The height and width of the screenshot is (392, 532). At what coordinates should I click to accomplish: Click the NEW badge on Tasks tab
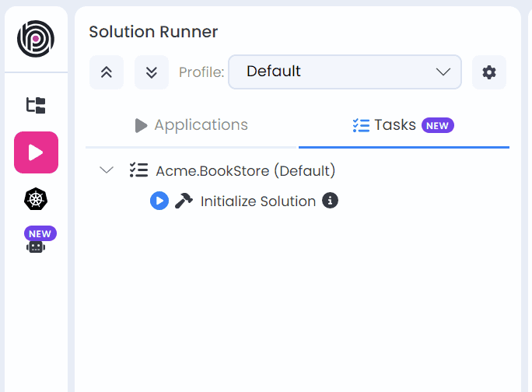point(437,125)
